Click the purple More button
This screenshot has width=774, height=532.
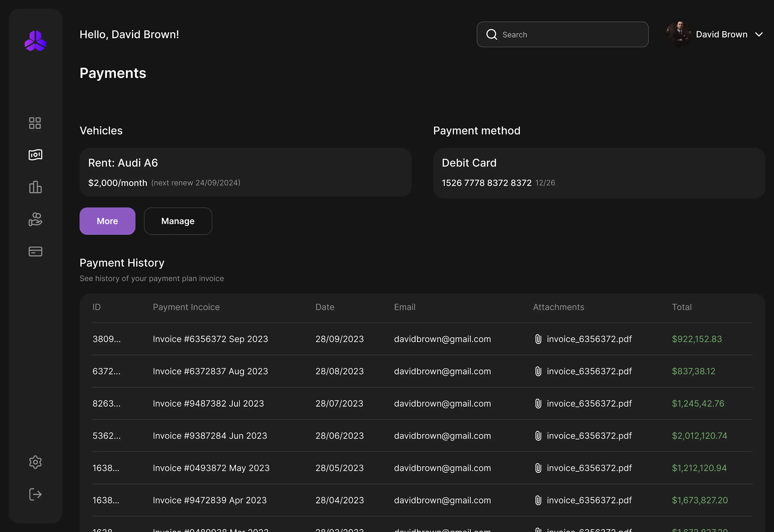click(x=107, y=221)
